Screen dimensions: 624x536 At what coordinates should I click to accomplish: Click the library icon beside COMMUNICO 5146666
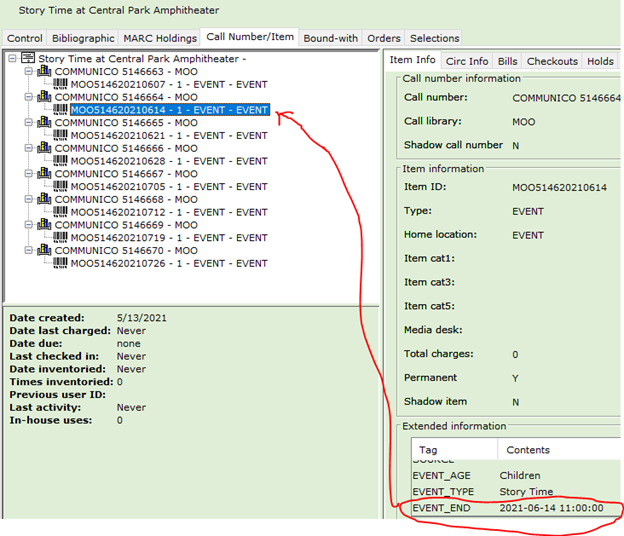(x=44, y=148)
